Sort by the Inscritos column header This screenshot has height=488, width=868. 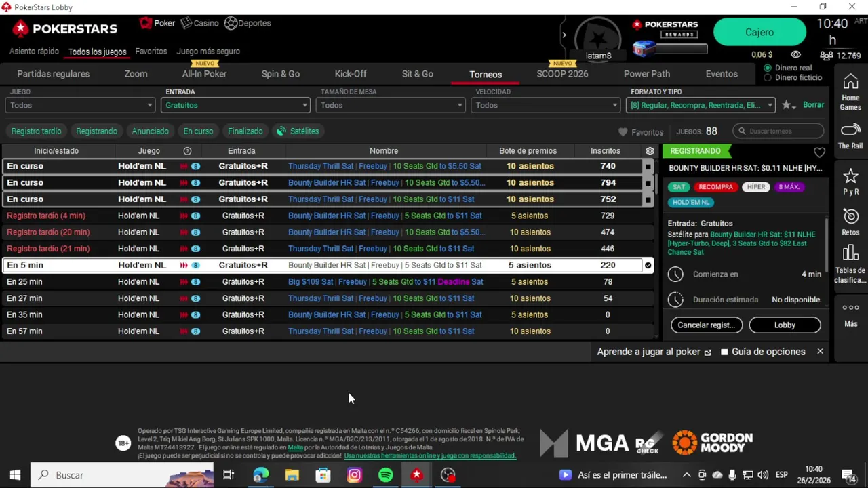click(605, 151)
